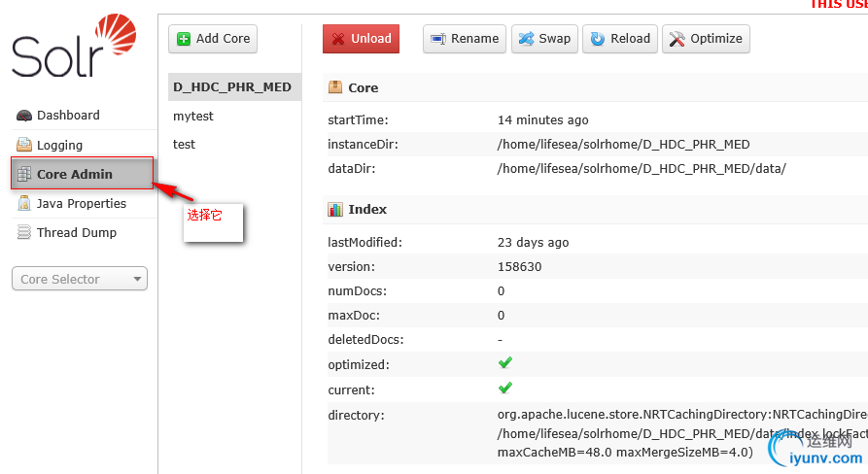
Task: Click lastModified value 23 days ago
Action: tap(533, 242)
